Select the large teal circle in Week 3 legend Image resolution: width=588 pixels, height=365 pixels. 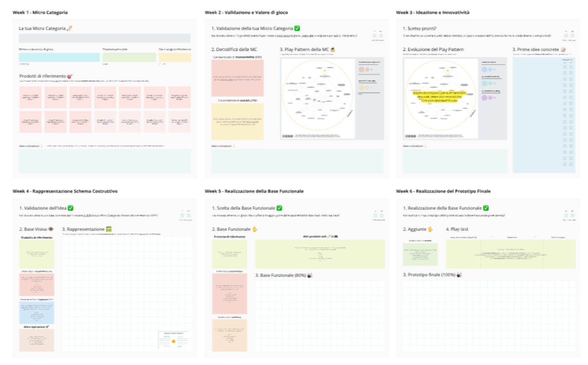pos(485,83)
